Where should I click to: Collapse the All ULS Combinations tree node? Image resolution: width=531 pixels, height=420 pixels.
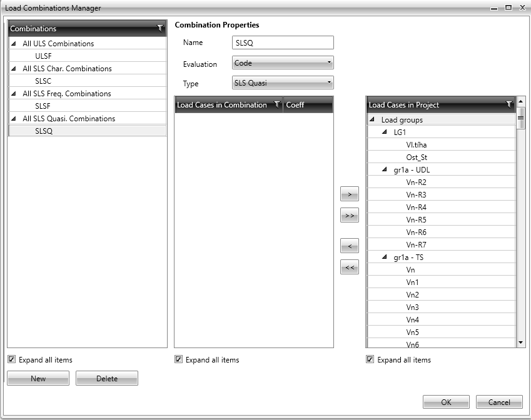click(x=14, y=44)
